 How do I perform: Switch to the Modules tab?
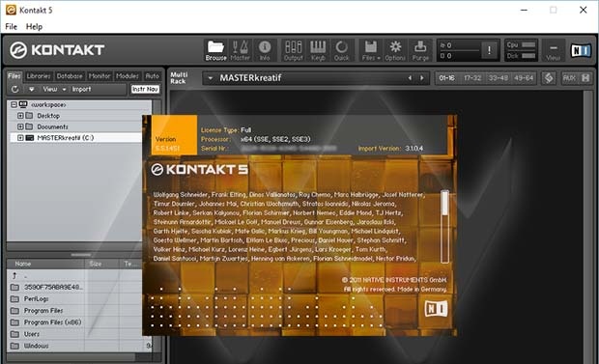coord(128,76)
